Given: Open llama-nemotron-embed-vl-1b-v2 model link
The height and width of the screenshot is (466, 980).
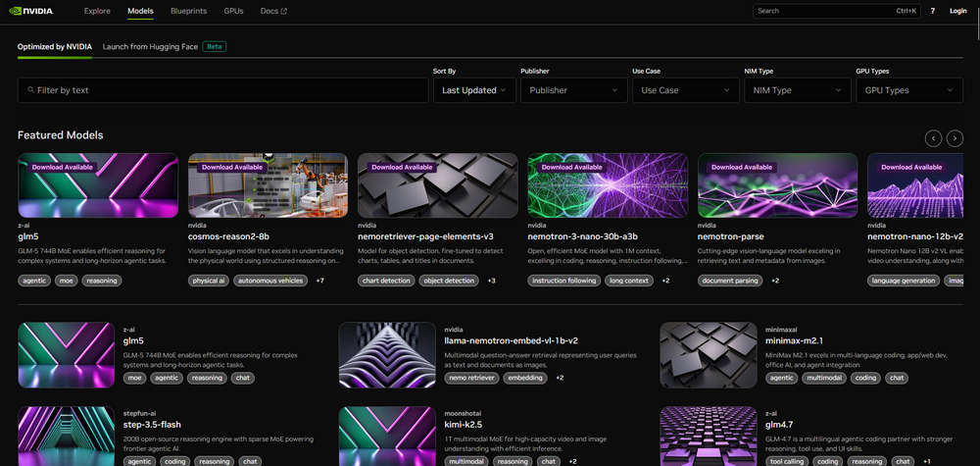Looking at the screenshot, I should 511,340.
